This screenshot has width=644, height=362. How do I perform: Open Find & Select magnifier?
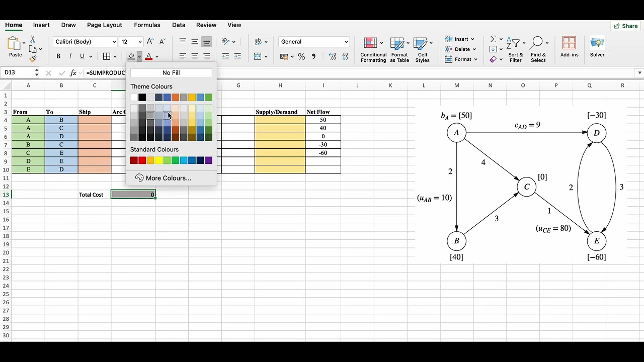[x=538, y=49]
